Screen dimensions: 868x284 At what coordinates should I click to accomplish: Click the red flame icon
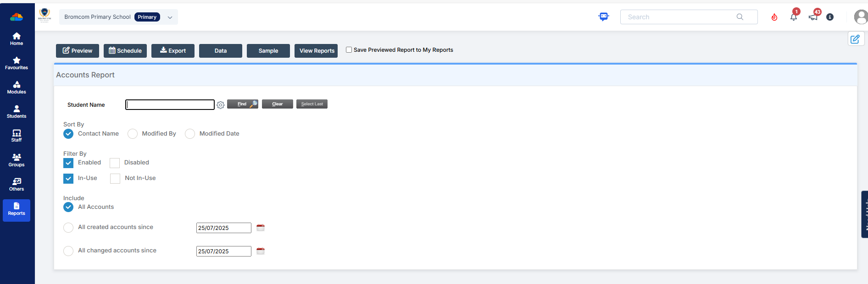[x=774, y=17]
